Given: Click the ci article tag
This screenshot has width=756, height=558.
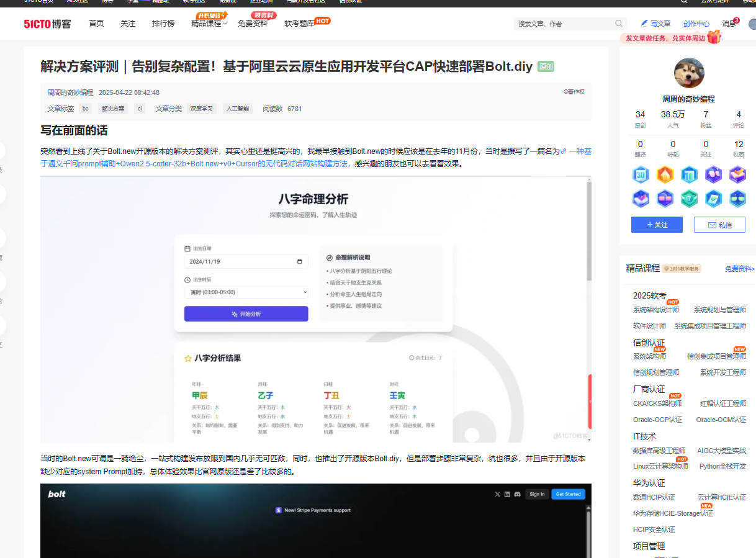Looking at the screenshot, I should 140,109.
